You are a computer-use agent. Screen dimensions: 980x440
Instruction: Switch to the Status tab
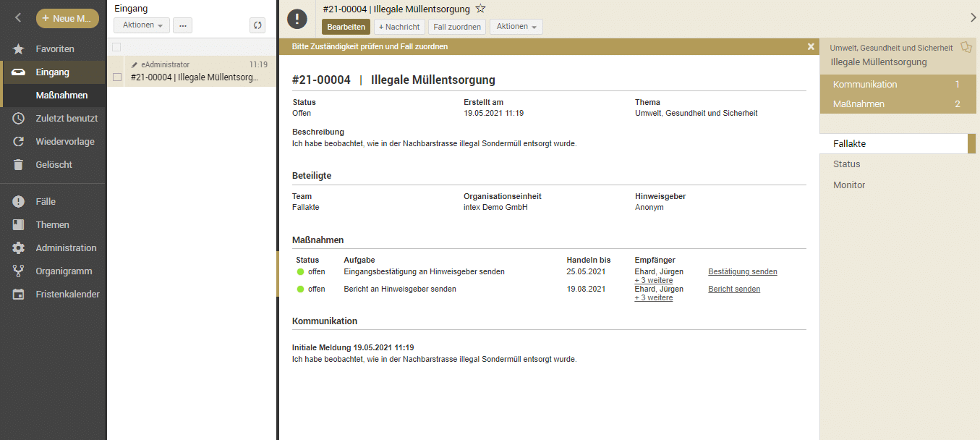click(846, 164)
